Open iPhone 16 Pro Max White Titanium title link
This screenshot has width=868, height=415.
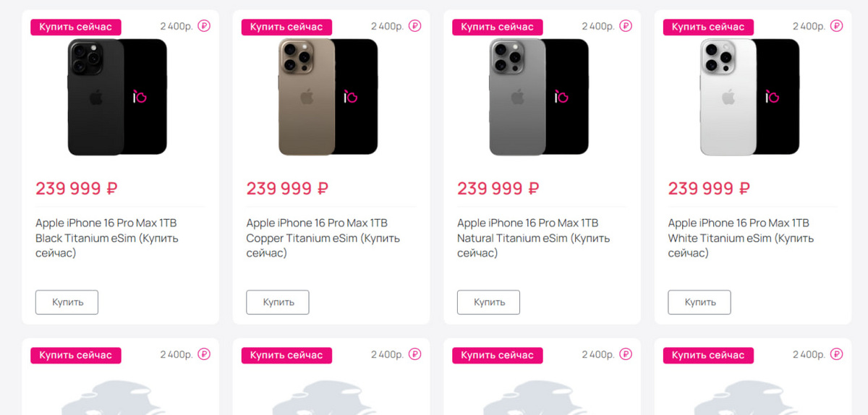[x=741, y=238]
